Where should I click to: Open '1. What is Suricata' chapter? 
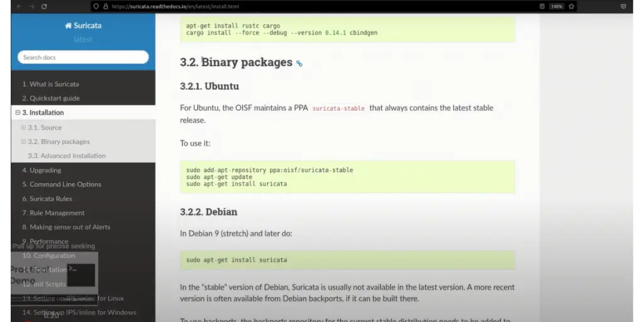click(x=50, y=84)
